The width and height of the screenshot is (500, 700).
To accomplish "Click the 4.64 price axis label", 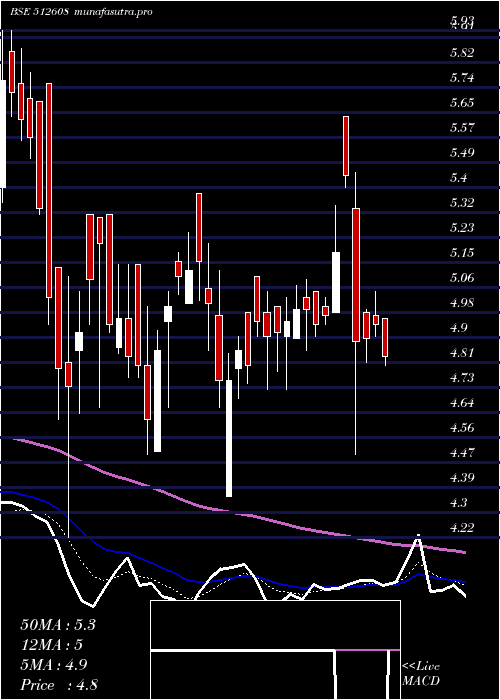I will coord(462,403).
